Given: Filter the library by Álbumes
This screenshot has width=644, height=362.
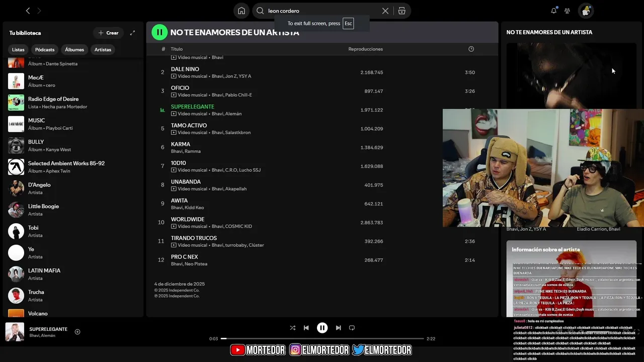Looking at the screenshot, I should point(74,50).
